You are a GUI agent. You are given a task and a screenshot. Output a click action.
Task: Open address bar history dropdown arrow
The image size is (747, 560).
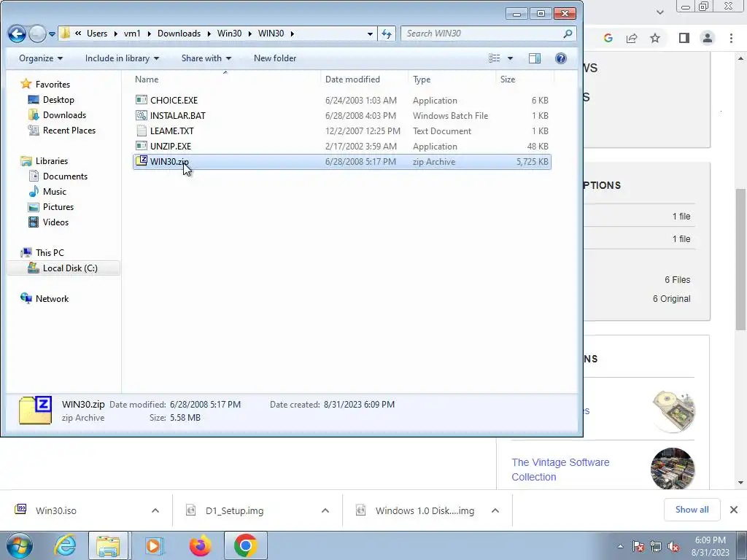point(370,34)
